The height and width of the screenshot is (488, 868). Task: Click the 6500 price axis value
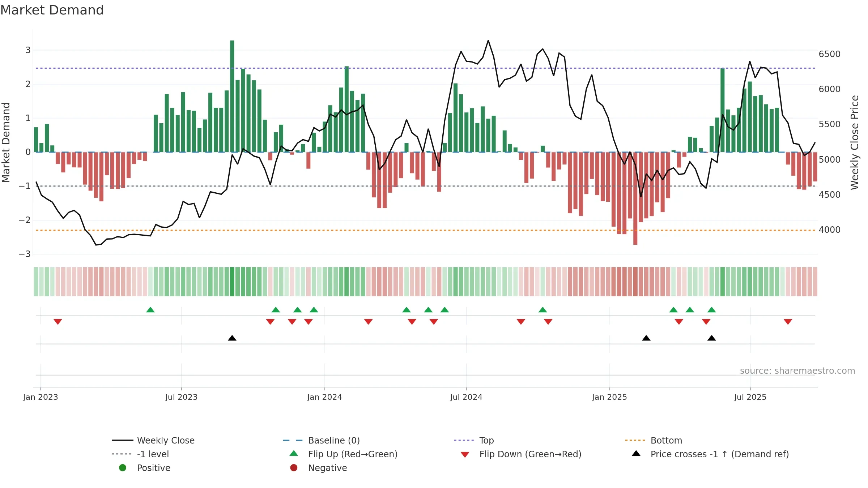(830, 54)
